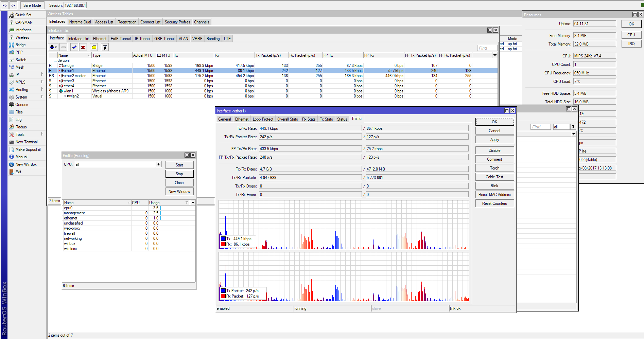Click the yellow comment note icon
Viewport: 644px width, 339px height.
(94, 47)
